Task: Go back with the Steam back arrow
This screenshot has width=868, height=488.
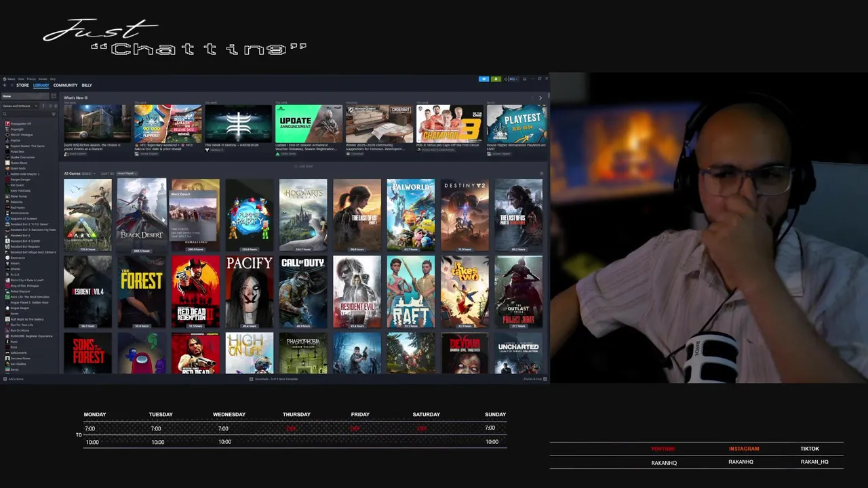Action: (5, 85)
